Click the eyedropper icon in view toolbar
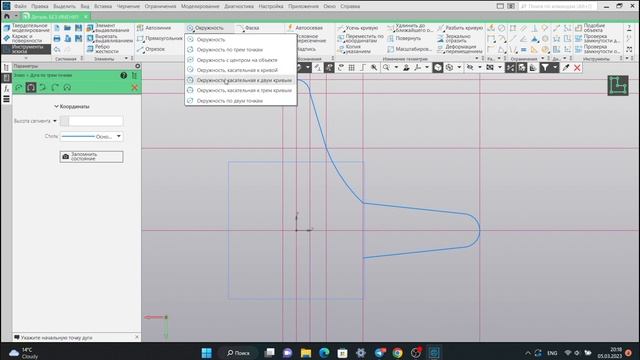 coord(566,68)
